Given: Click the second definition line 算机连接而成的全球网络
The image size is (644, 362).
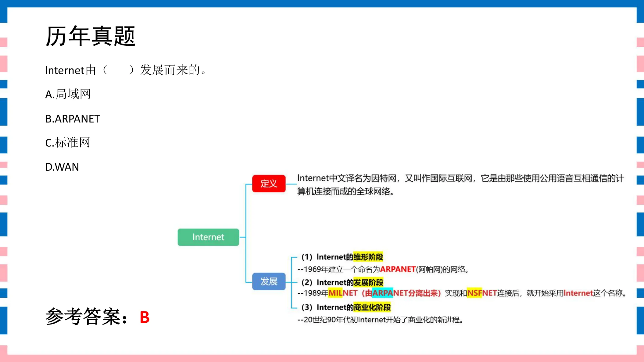Looking at the screenshot, I should coord(345,191).
